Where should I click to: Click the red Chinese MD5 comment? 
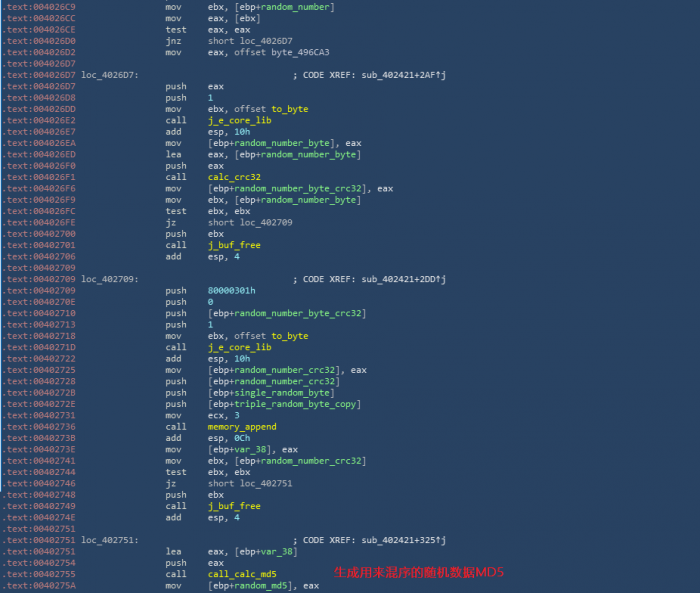pos(419,572)
